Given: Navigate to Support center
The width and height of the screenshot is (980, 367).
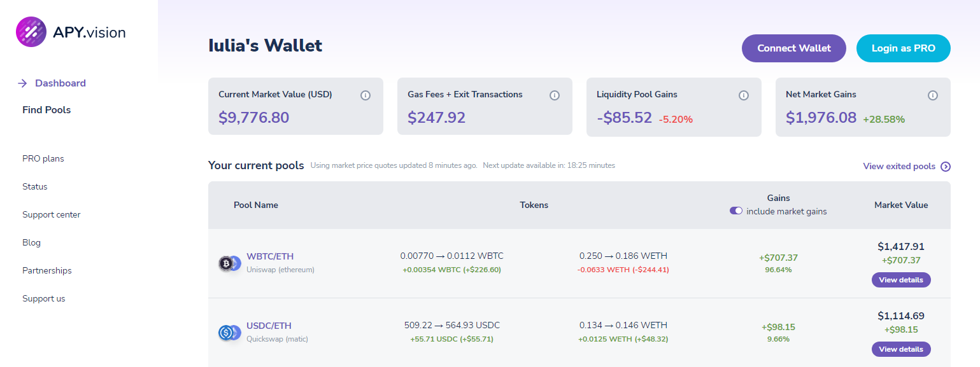Looking at the screenshot, I should pos(52,214).
